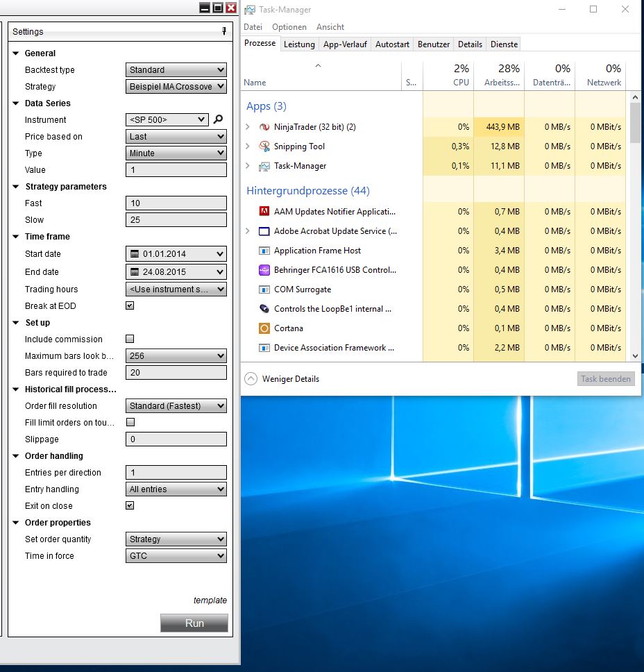Collapse the Data Series section
Image resolution: width=644 pixels, height=672 pixels.
point(16,103)
